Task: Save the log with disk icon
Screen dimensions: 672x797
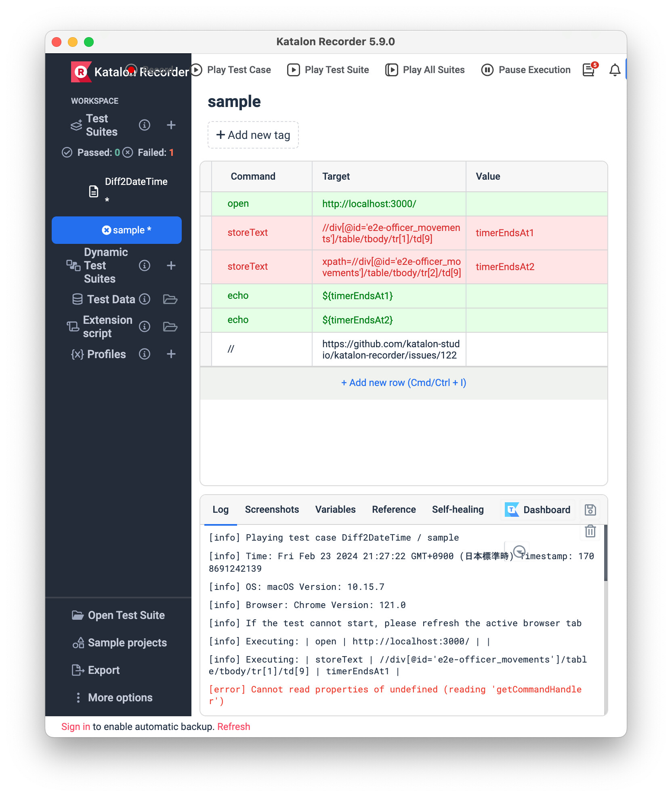Action: (x=590, y=510)
